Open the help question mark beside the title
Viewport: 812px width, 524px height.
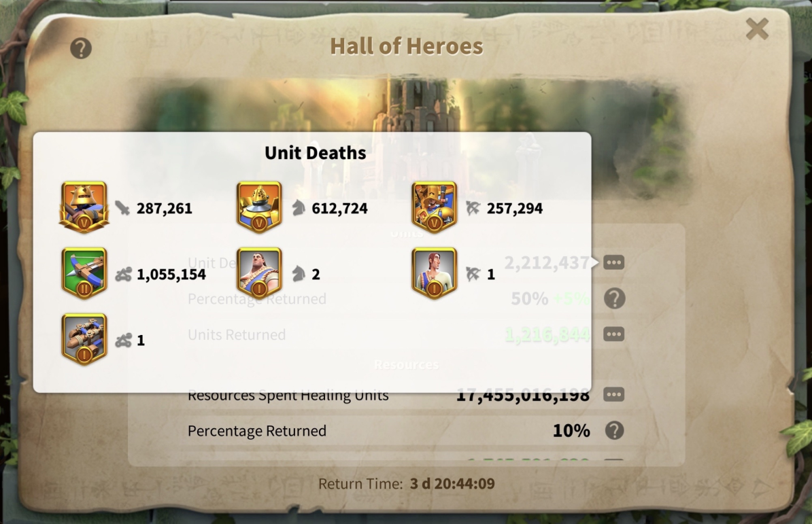point(81,48)
